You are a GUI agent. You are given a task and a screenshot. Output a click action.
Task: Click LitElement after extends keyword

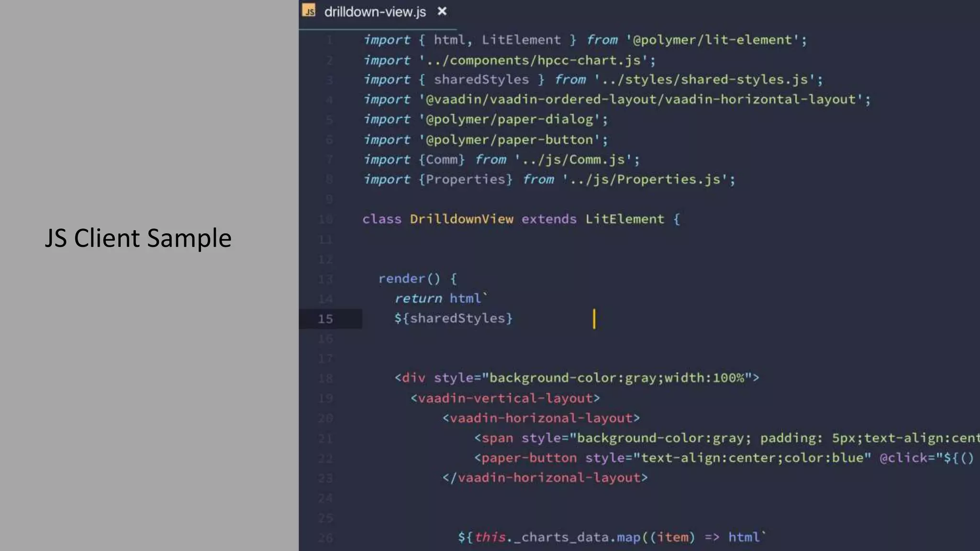click(624, 219)
